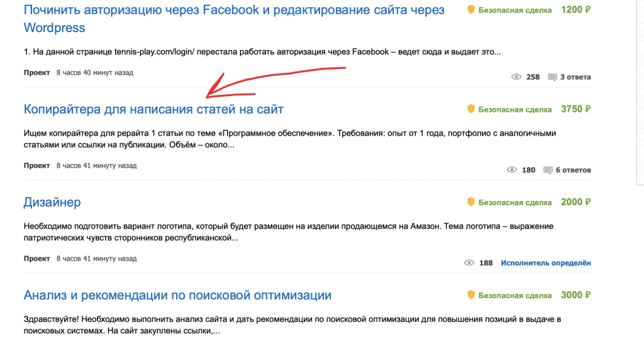This screenshot has width=644, height=345.
Task: Click the 'Исполнитель определён' status link
Action: pos(546,263)
